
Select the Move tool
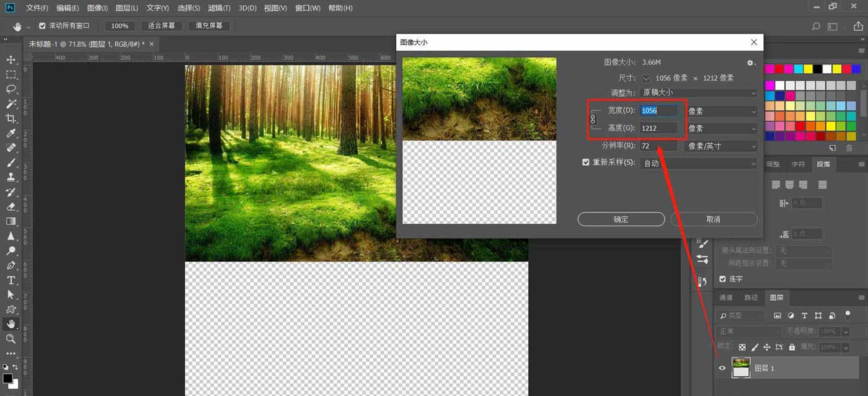coord(11,59)
